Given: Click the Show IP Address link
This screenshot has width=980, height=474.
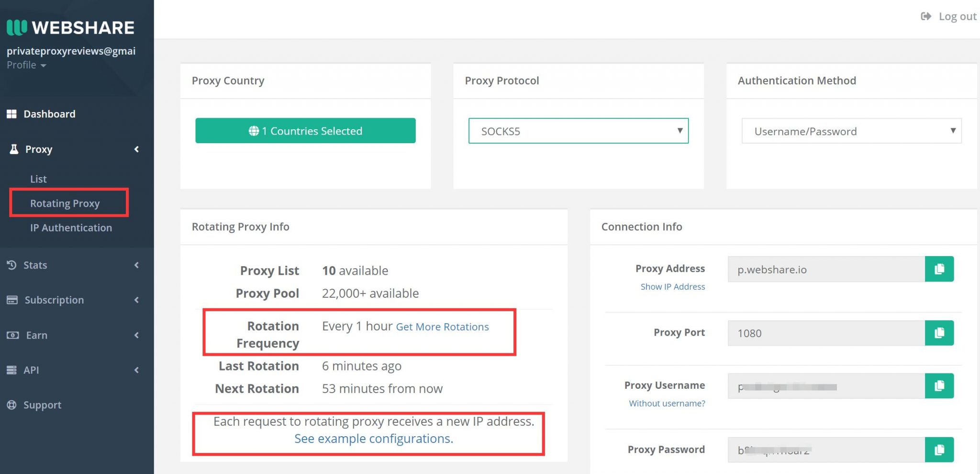Looking at the screenshot, I should 673,287.
